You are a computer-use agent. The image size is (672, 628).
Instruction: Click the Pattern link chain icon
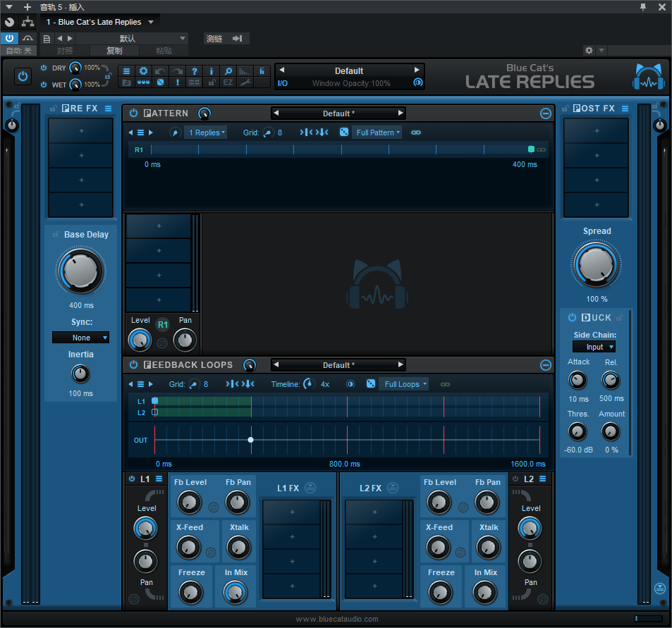point(416,133)
